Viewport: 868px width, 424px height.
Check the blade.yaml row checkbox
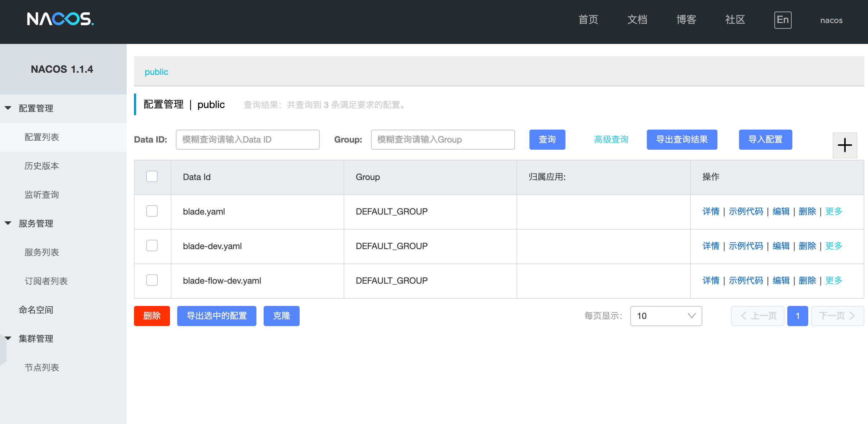[x=152, y=211]
